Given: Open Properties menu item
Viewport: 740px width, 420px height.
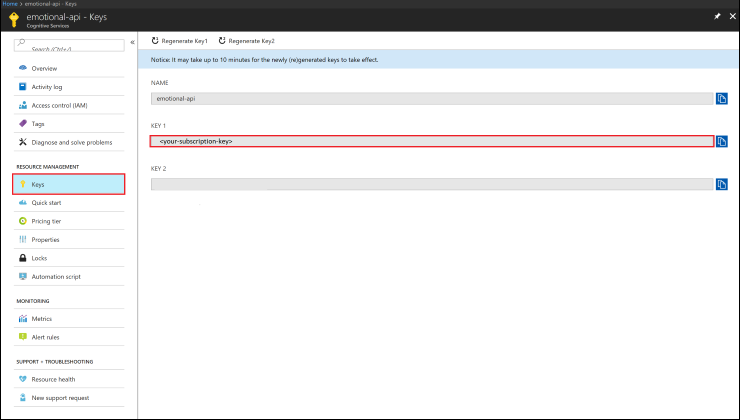Looking at the screenshot, I should (x=69, y=239).
